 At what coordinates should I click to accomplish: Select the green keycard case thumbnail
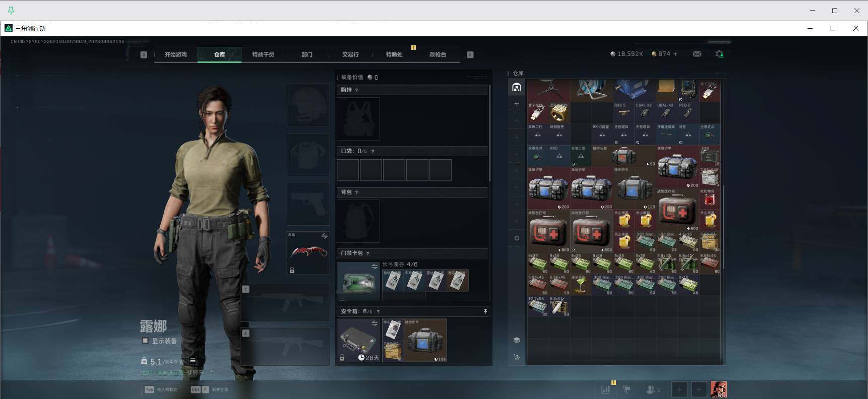tap(358, 281)
